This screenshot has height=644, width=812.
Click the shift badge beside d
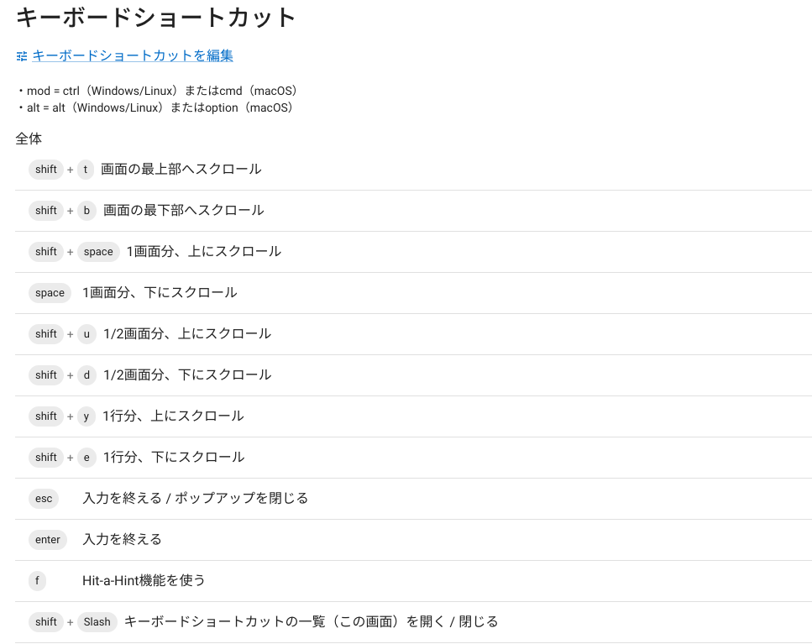(46, 375)
